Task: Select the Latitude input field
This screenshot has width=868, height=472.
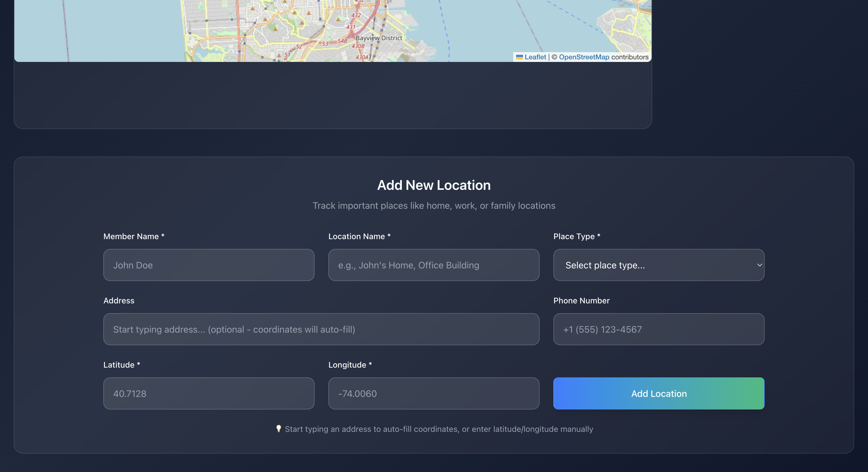Action: [209, 393]
